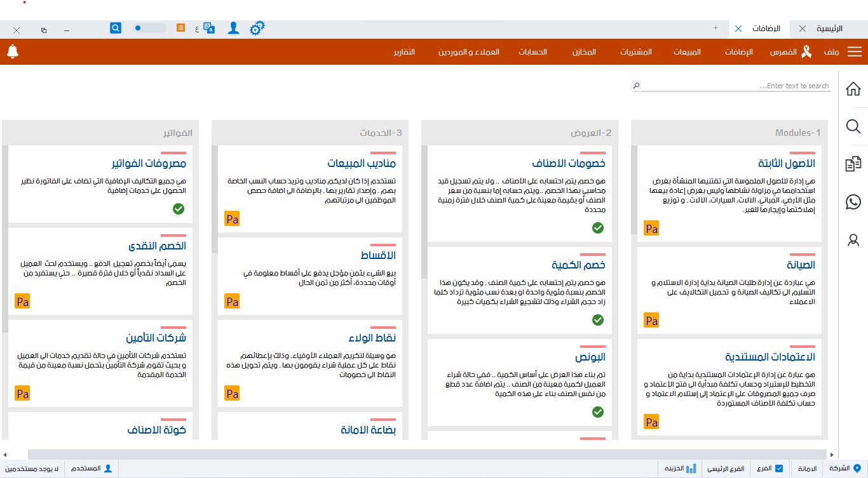Click the documents icon in the right sidebar
The width and height of the screenshot is (868, 478).
[853, 164]
